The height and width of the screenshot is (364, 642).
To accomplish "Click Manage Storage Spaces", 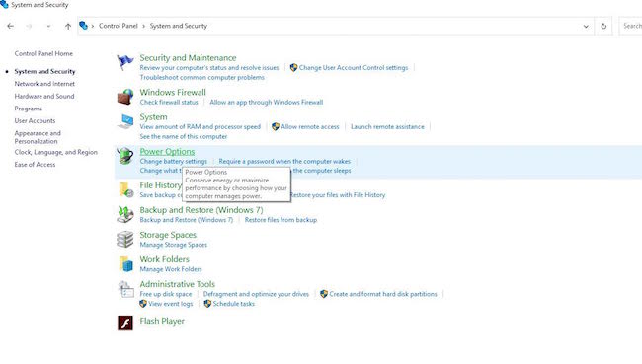I will tap(174, 245).
